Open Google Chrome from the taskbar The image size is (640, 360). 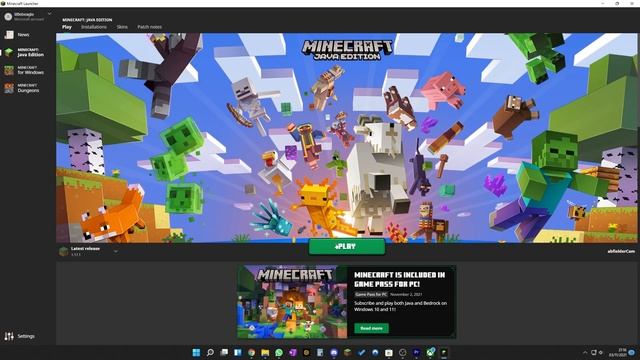point(251,352)
